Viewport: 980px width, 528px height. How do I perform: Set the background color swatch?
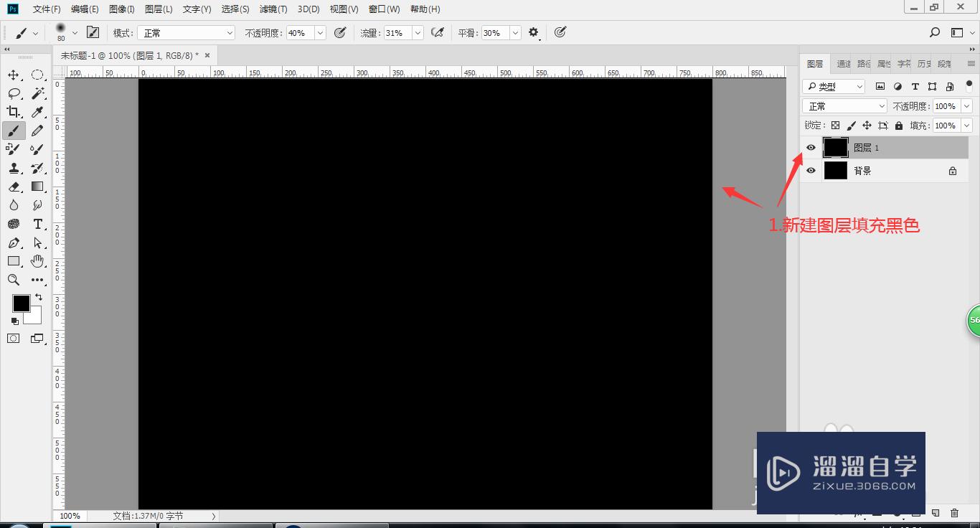34,316
